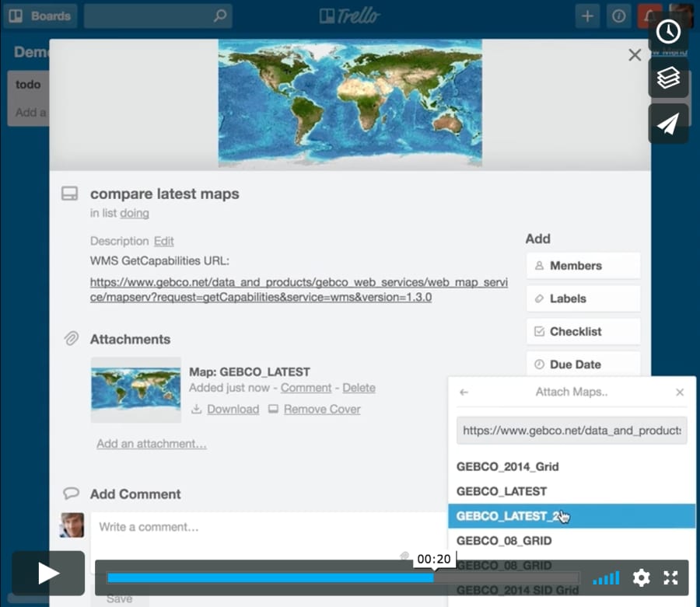Add a Checklist to the card
The image size is (700, 607).
tap(583, 331)
